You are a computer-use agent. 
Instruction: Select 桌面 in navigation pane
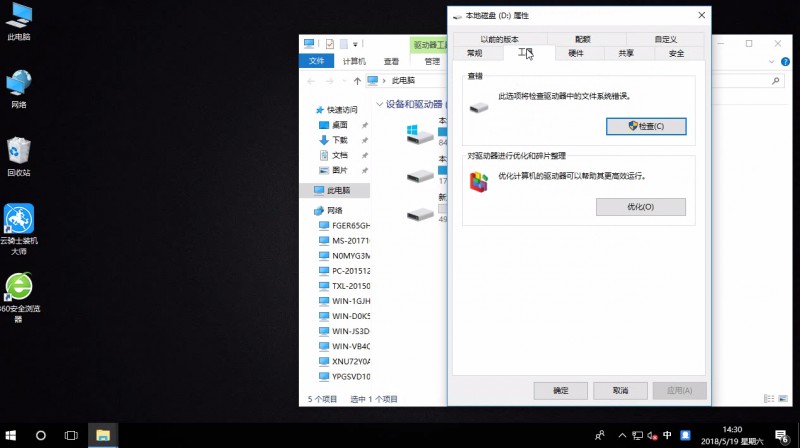tap(334, 125)
